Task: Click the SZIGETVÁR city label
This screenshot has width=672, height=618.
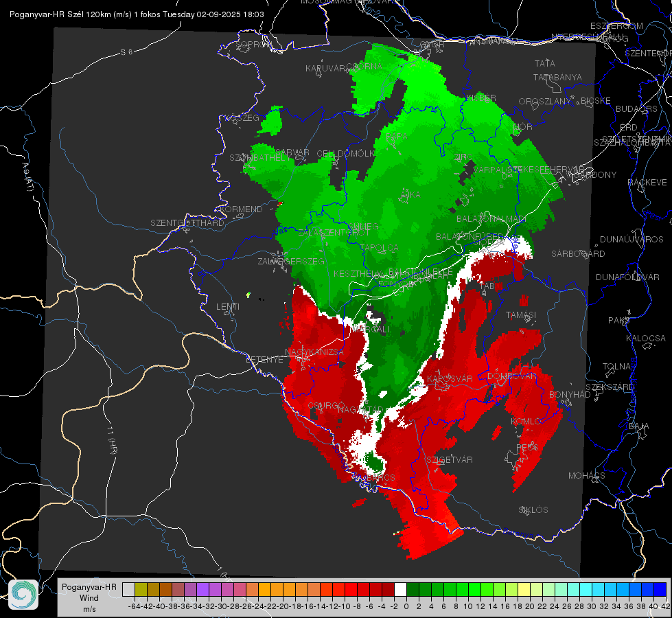Action: pyautogui.click(x=450, y=460)
